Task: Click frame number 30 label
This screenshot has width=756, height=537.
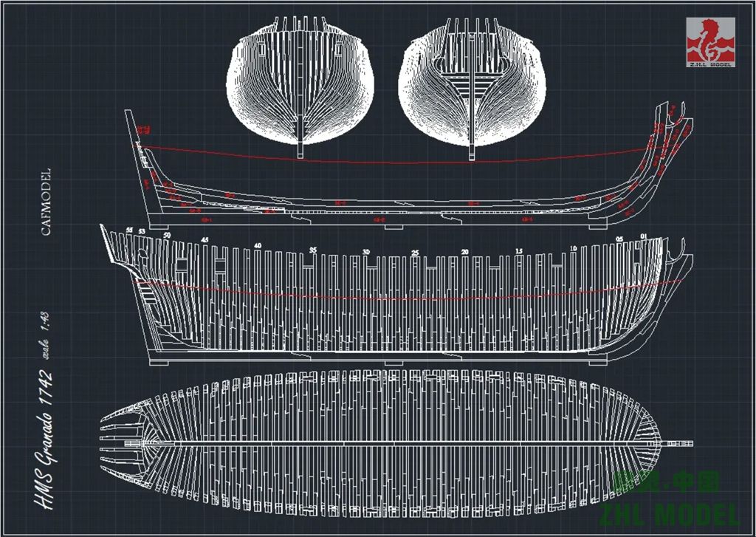Action: [x=365, y=252]
